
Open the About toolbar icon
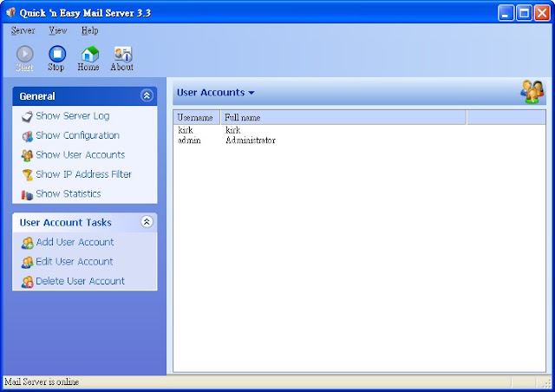[x=122, y=58]
